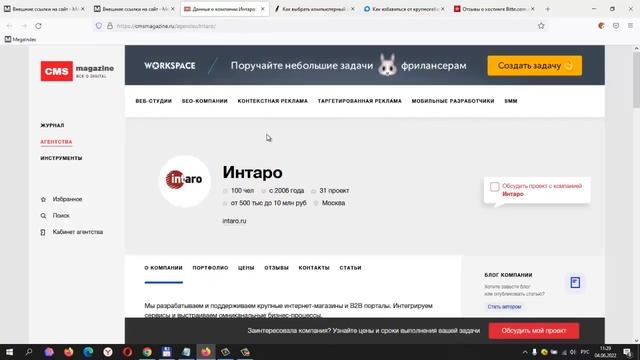
Task: Click the Стать автором link
Action: click(504, 307)
